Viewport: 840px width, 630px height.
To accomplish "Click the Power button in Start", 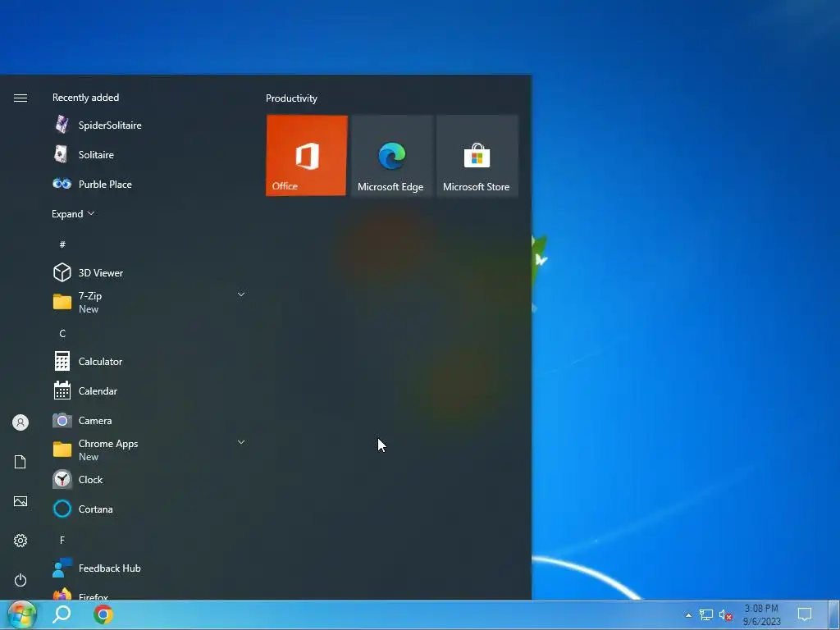I will point(21,580).
